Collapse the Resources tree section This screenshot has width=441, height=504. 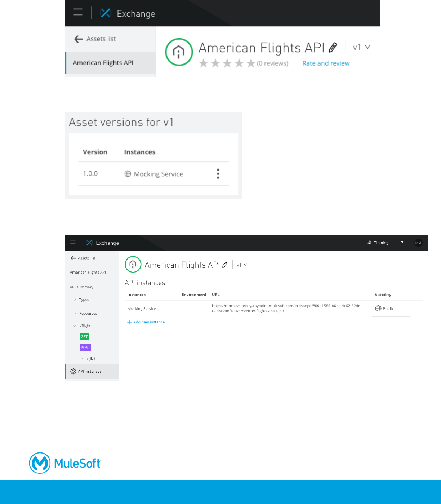(x=75, y=314)
